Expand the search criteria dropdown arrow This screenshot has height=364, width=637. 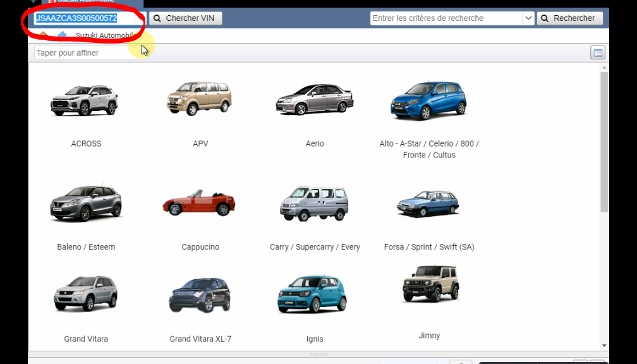click(x=528, y=18)
